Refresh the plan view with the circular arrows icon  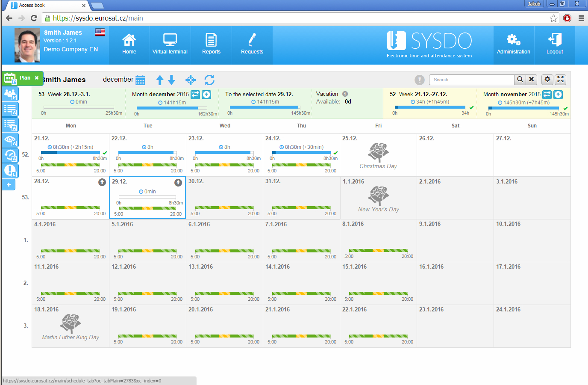tap(209, 80)
